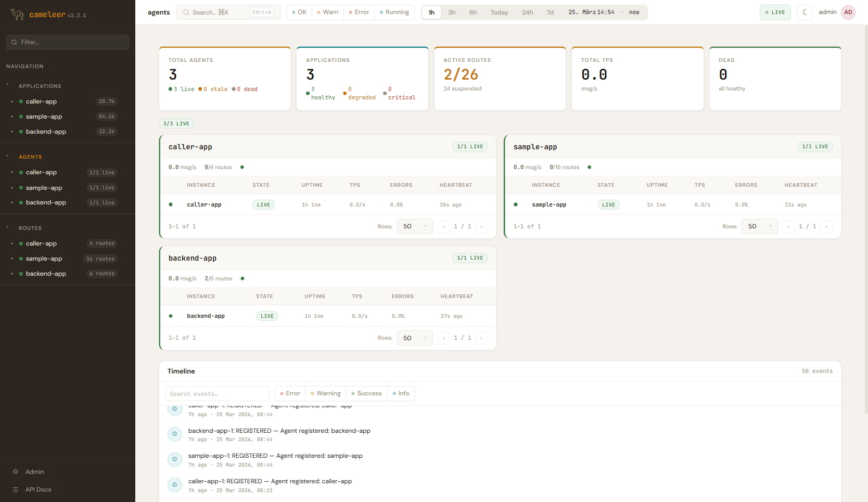Collapse the Agents navigation section
868x502 pixels.
click(7, 156)
